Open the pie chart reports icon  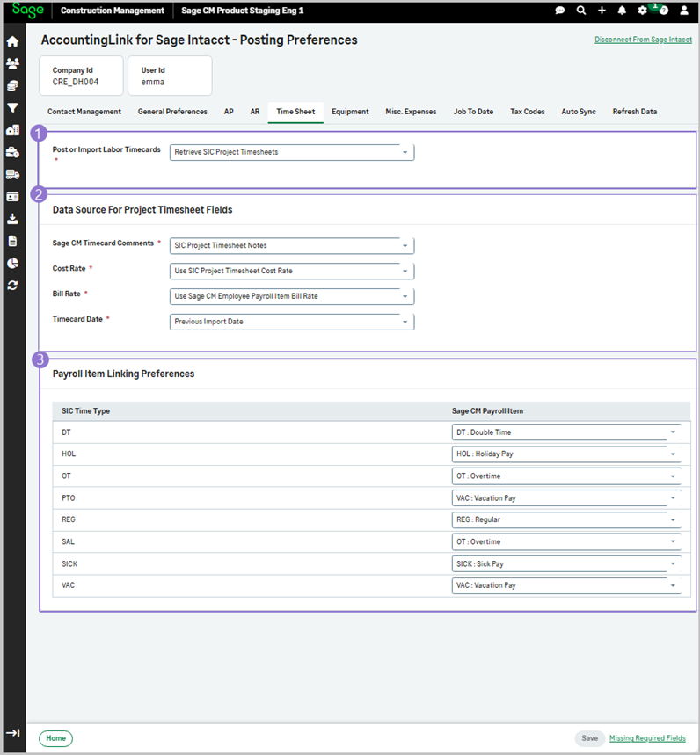click(12, 263)
